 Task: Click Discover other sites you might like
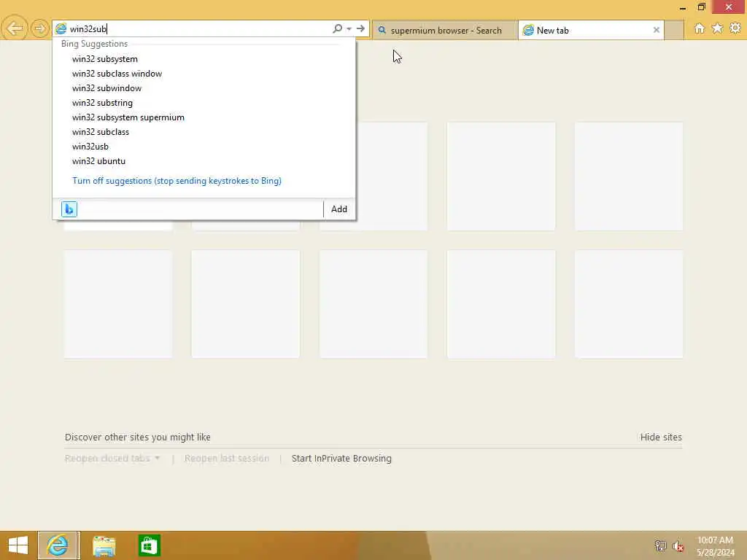coord(138,437)
